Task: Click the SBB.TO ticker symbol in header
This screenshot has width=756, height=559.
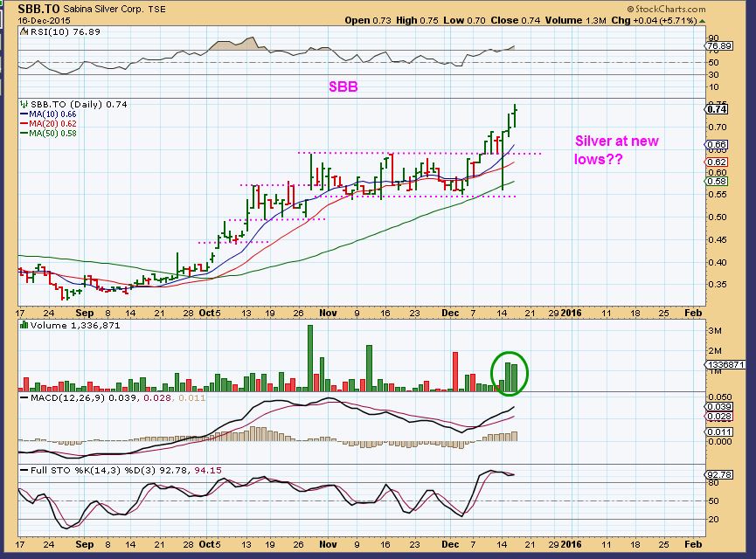Action: click(39, 9)
